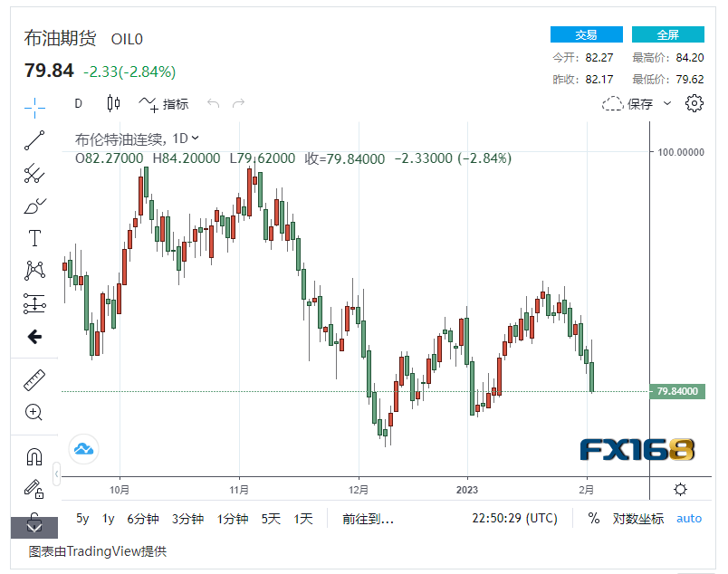
Task: Select the brush drawing tool
Action: (34, 206)
